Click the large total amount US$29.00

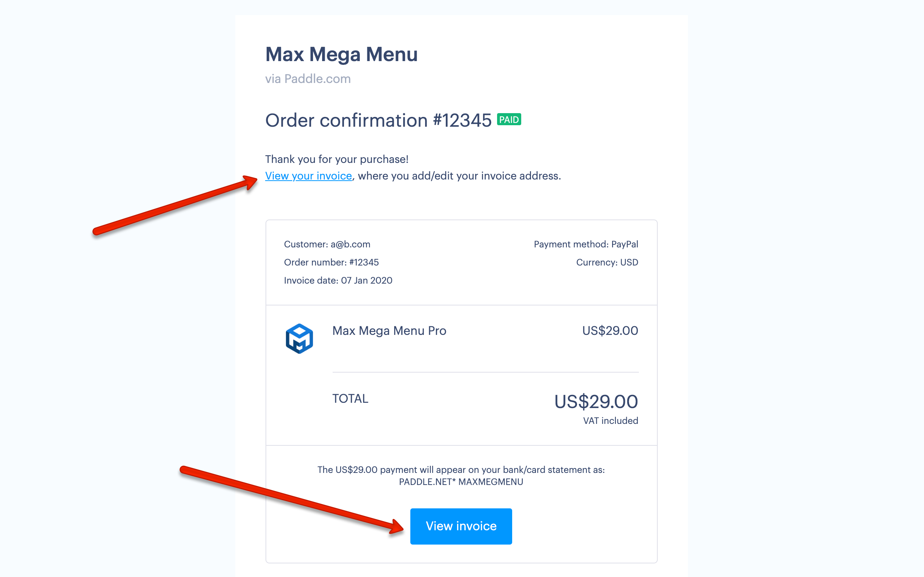(x=596, y=402)
